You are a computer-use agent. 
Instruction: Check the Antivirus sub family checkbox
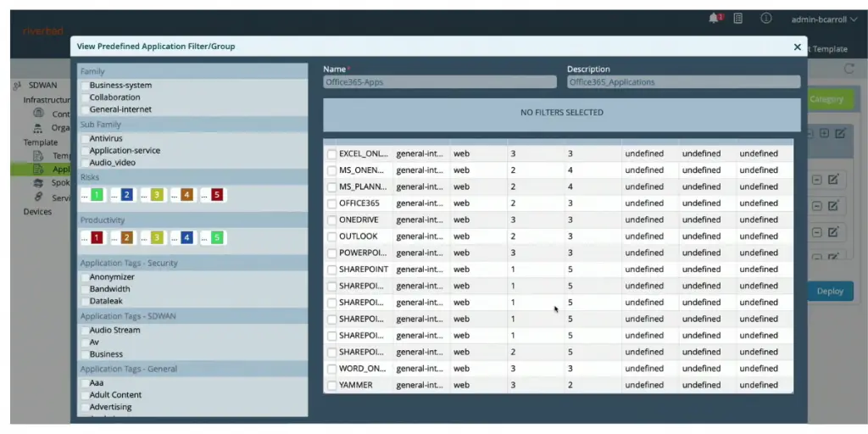click(x=84, y=138)
